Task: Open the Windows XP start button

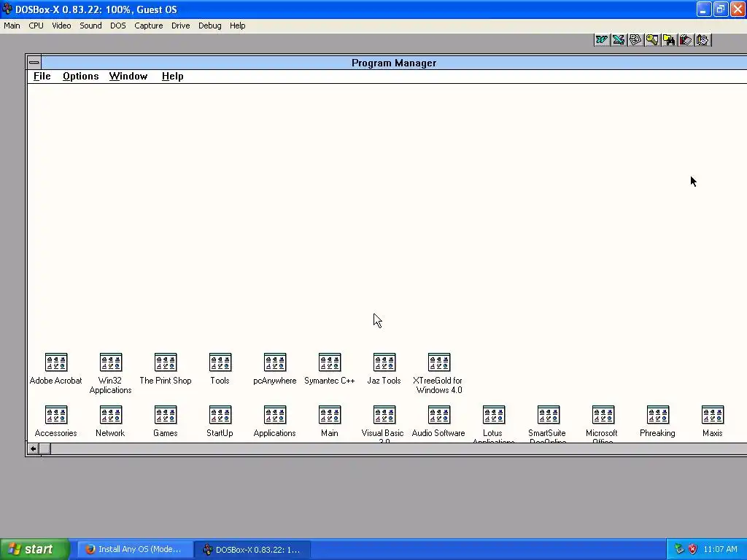Action: point(35,549)
